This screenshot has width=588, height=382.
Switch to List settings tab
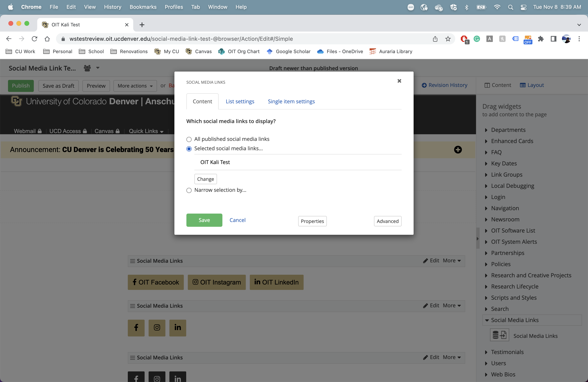(240, 101)
